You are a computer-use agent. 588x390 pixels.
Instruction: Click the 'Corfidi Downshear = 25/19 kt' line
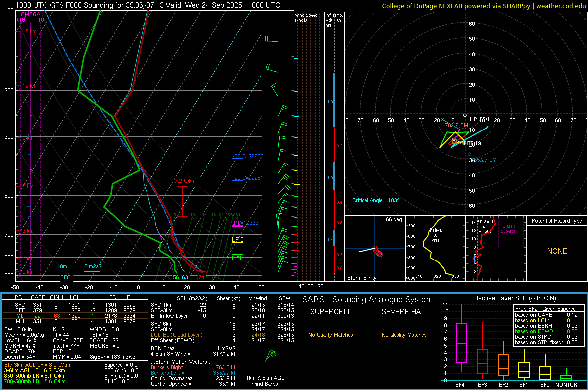[193, 378]
